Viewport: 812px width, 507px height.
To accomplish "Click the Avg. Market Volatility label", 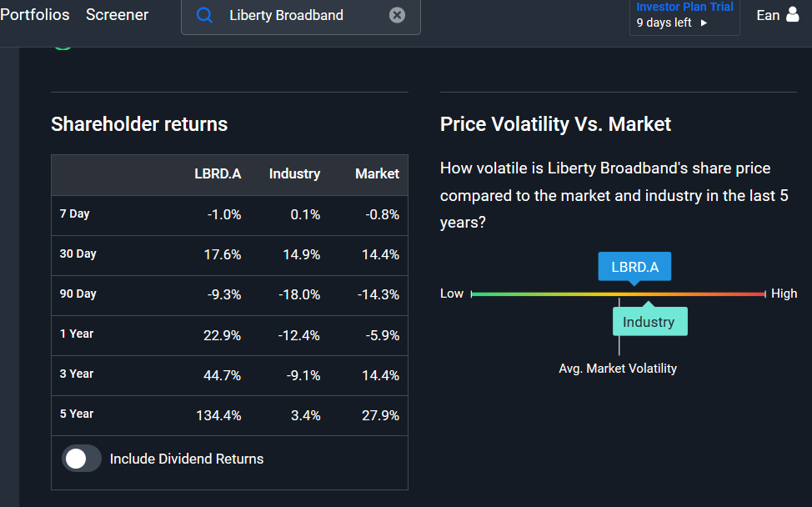I will point(618,369).
